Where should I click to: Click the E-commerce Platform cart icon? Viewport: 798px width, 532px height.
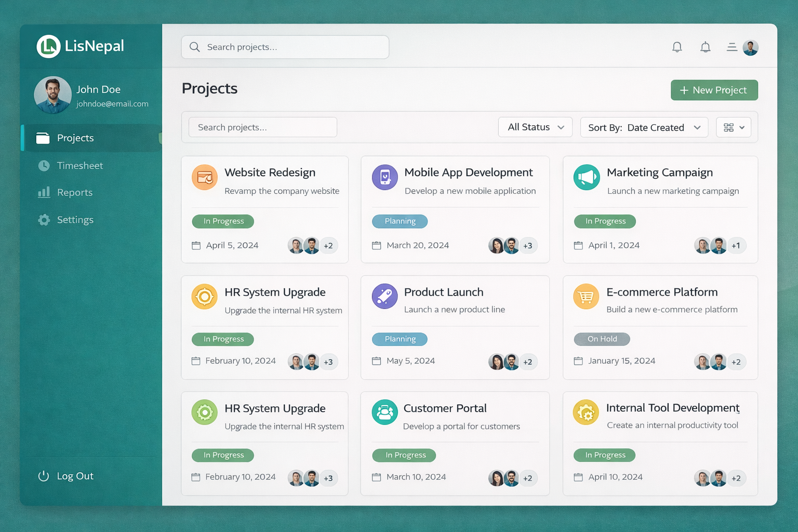click(586, 297)
